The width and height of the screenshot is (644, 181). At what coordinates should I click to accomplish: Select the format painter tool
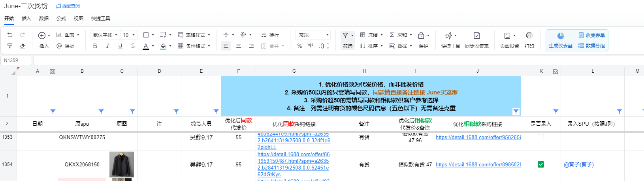(x=10, y=46)
